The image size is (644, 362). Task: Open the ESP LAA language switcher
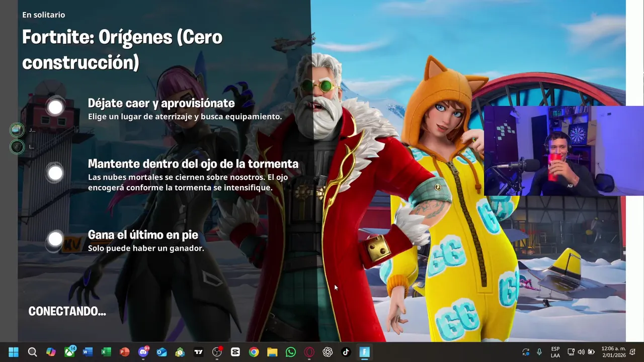click(x=555, y=352)
